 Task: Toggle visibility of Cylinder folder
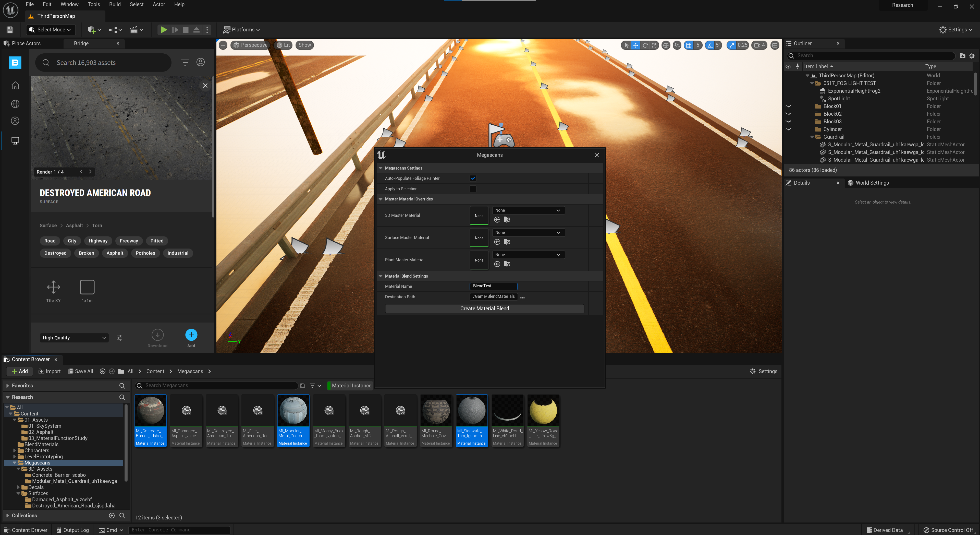[x=788, y=129]
